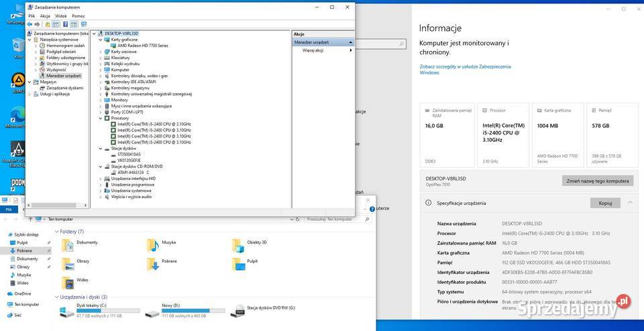Click the blue Help toolbar icon
This screenshot has height=331, width=644.
(x=65, y=24)
